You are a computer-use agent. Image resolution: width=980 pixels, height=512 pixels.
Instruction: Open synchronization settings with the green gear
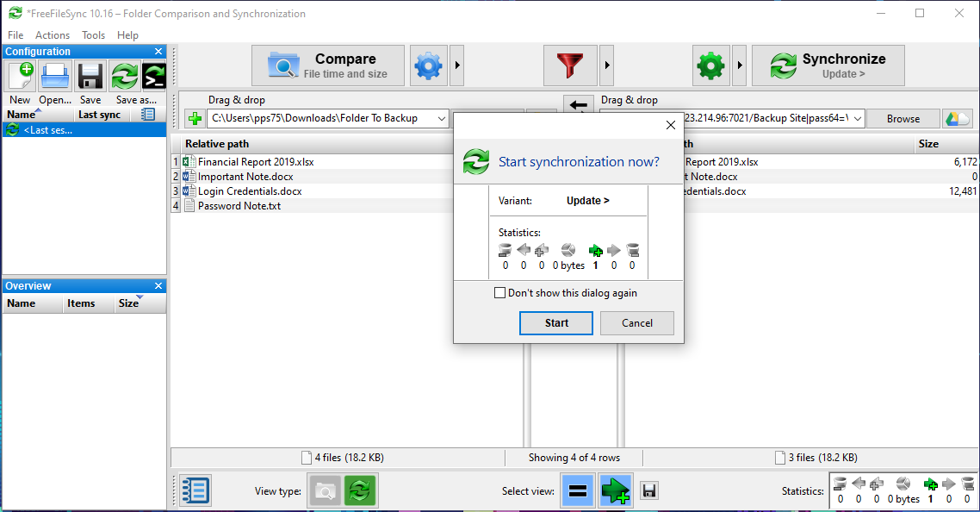click(710, 66)
